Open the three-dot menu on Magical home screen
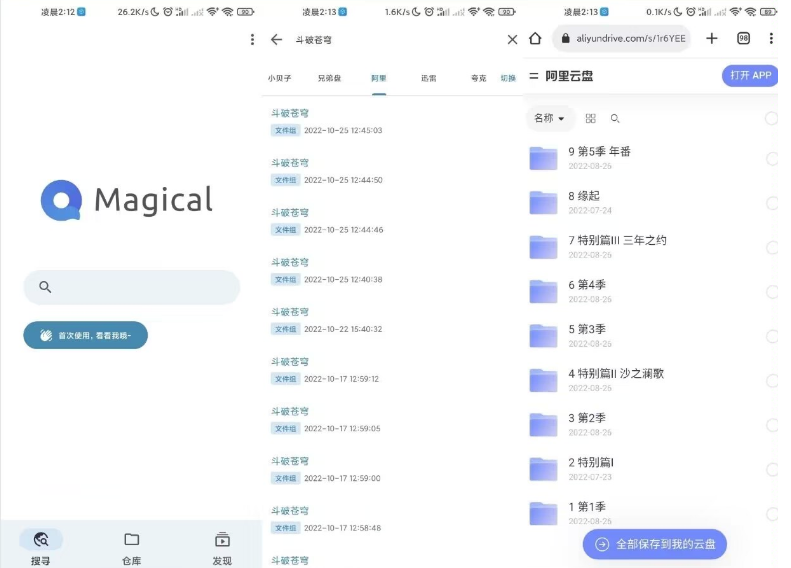The width and height of the screenshot is (791, 568). pyautogui.click(x=252, y=39)
